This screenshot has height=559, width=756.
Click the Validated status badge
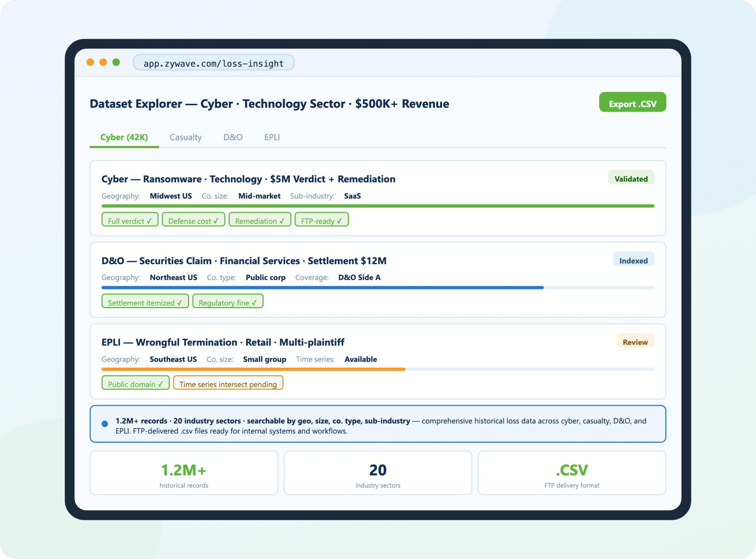pyautogui.click(x=630, y=178)
